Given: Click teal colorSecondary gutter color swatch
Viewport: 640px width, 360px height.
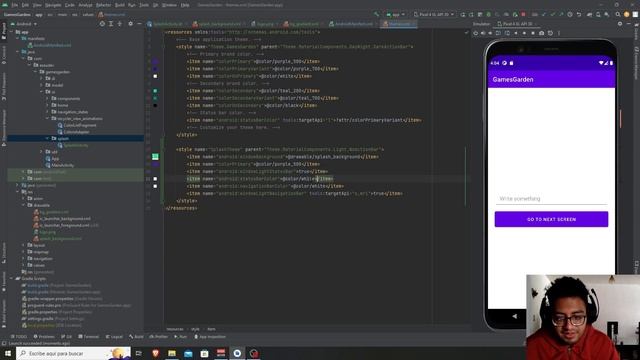Looking at the screenshot, I should coord(155,91).
